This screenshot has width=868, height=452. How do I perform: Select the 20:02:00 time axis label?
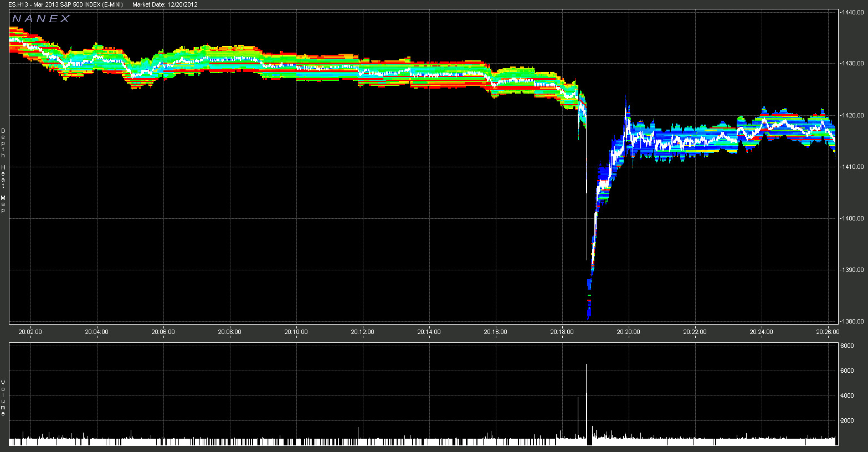[30, 332]
